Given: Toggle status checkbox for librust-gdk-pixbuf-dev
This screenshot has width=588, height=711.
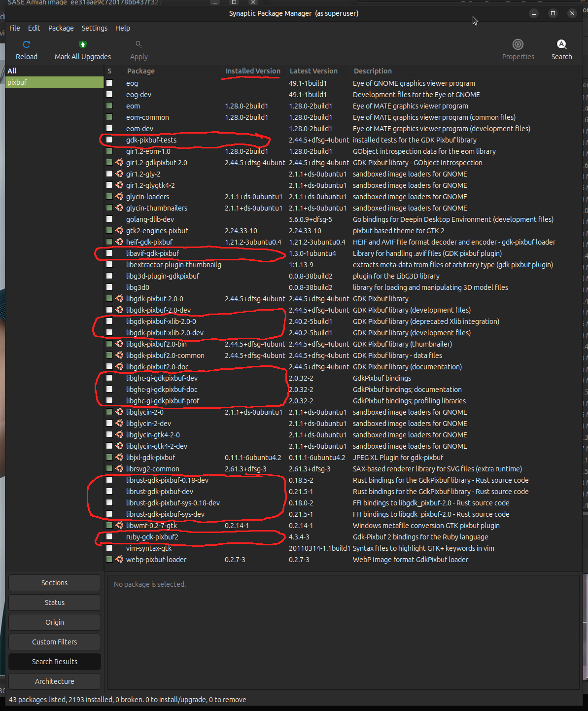Looking at the screenshot, I should (109, 491).
